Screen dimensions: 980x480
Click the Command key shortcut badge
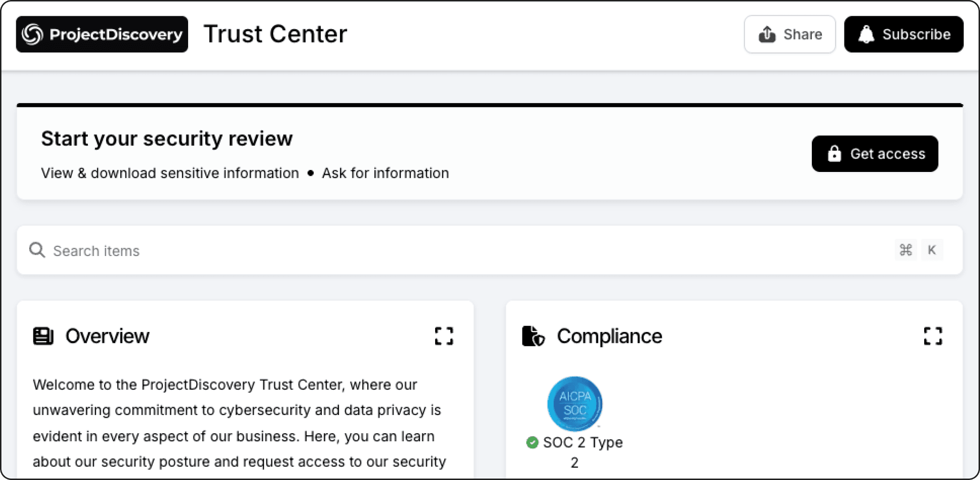click(x=905, y=250)
